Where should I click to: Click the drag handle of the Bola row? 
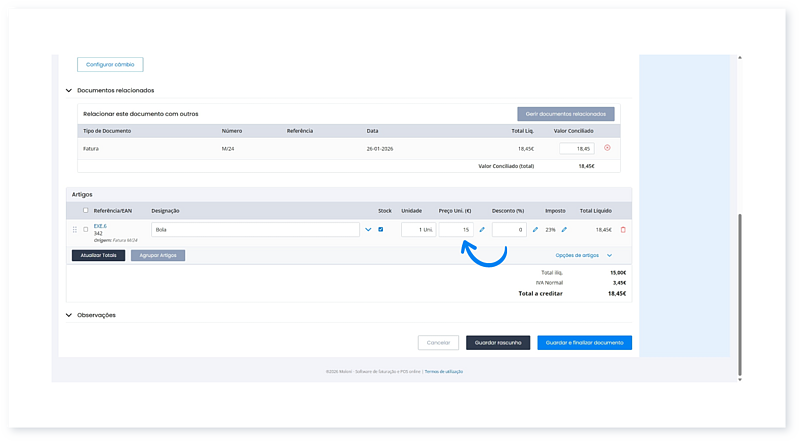pos(74,230)
